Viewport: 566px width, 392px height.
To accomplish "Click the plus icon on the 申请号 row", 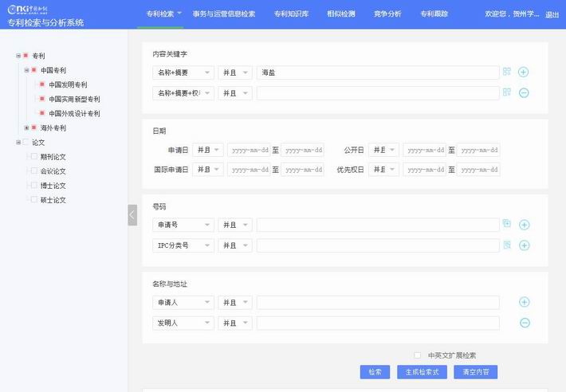I will 524,225.
